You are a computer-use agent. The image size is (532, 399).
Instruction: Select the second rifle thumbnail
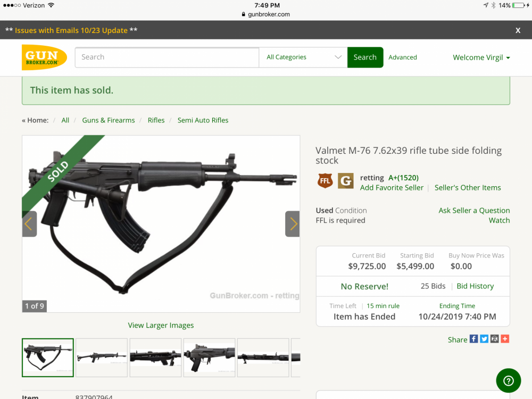click(102, 358)
